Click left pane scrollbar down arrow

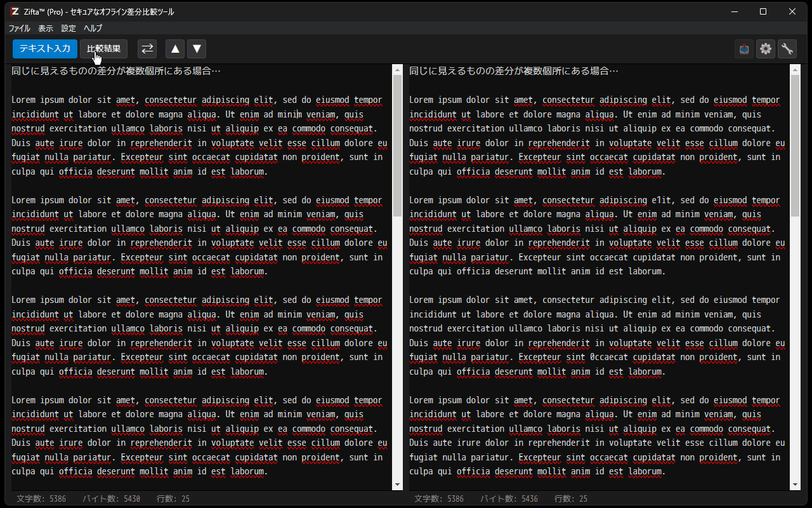coord(398,485)
